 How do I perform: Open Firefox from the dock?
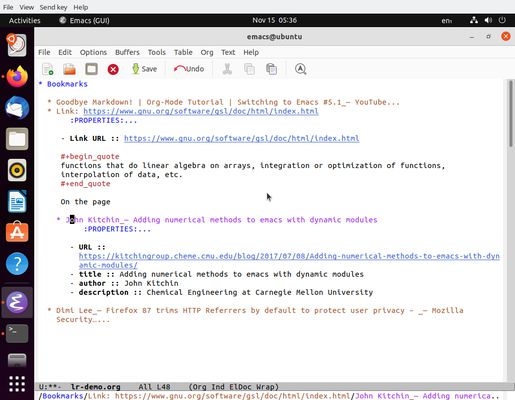tap(17, 76)
